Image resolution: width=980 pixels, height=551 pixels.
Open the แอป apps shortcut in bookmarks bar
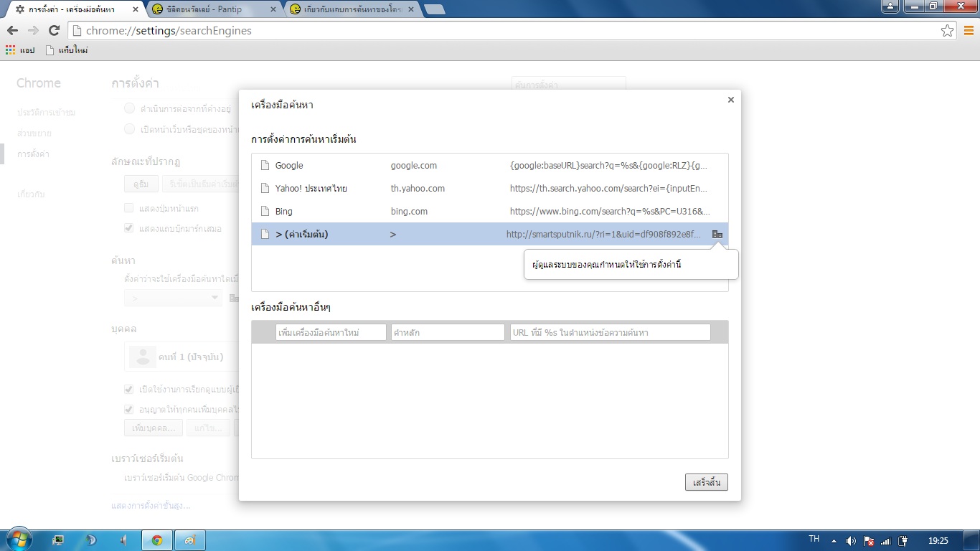20,50
